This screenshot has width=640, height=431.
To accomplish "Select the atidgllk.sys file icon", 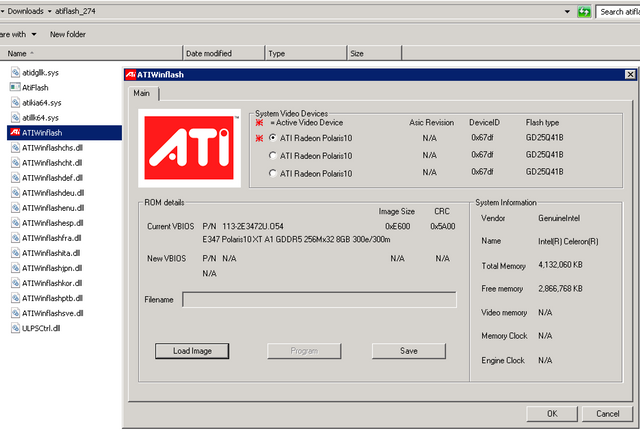I will pyautogui.click(x=15, y=72).
